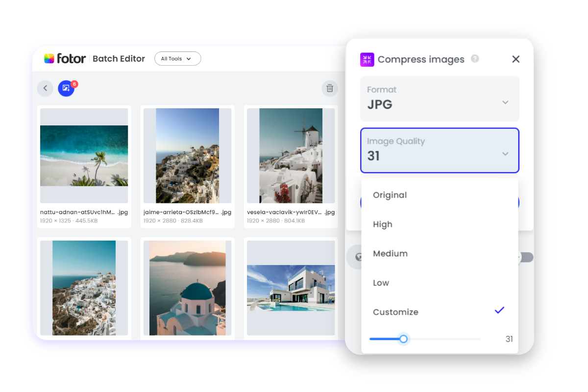588x392 pixels.
Task: Click the quality slider handle set to 31
Action: (x=403, y=339)
